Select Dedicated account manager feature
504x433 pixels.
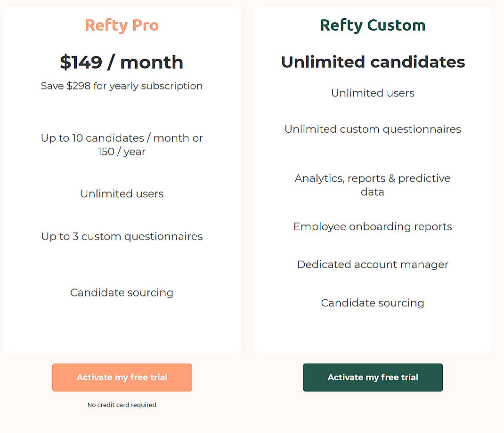point(372,265)
